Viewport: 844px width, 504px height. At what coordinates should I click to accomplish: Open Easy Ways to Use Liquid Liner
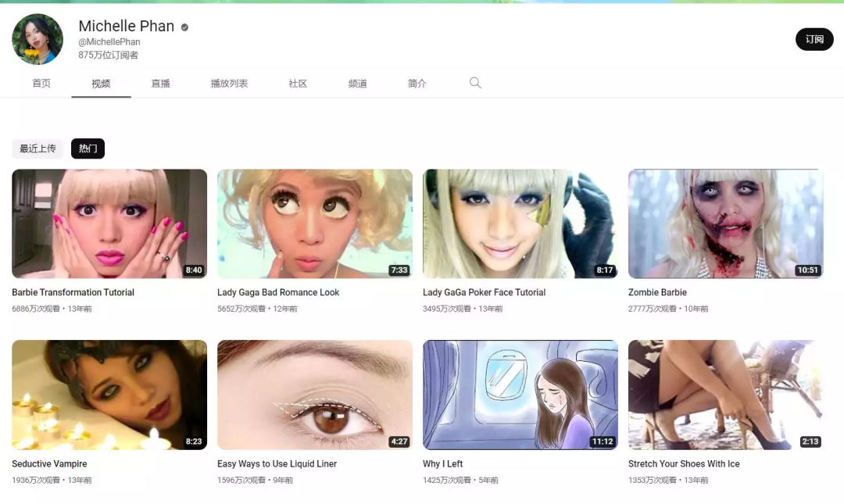(277, 463)
